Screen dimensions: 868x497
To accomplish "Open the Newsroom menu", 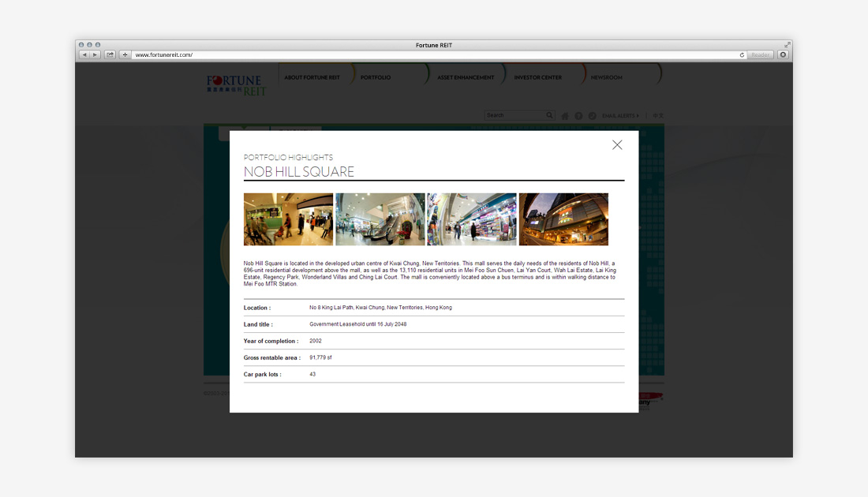I will (x=606, y=77).
